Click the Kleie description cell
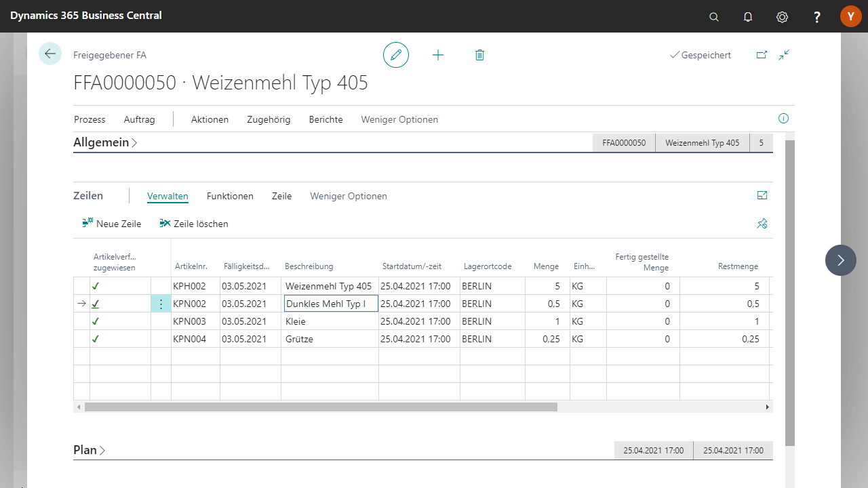The width and height of the screenshot is (868, 488). pos(330,321)
